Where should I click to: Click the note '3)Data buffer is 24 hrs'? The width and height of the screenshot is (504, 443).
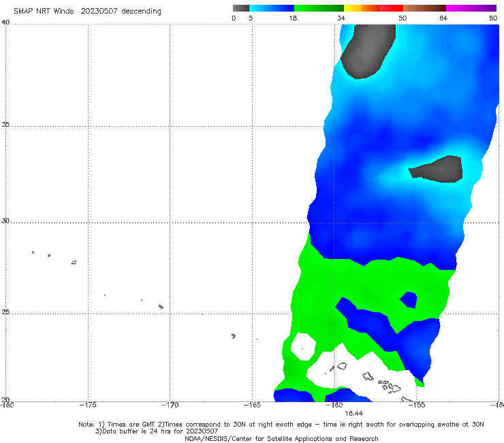[157, 431]
